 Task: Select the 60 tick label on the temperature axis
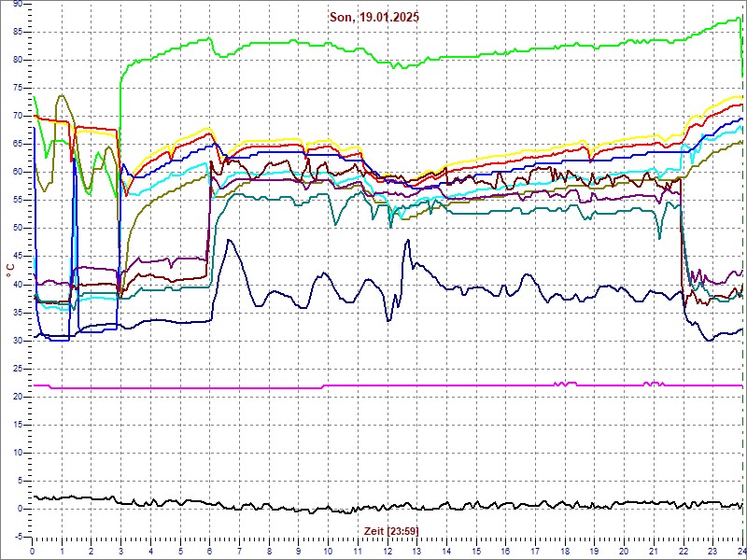click(x=17, y=173)
